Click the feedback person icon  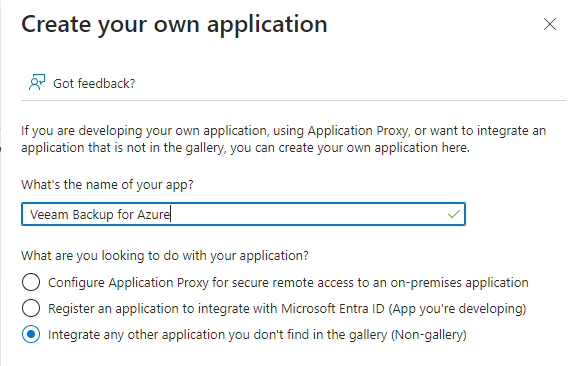pos(37,82)
